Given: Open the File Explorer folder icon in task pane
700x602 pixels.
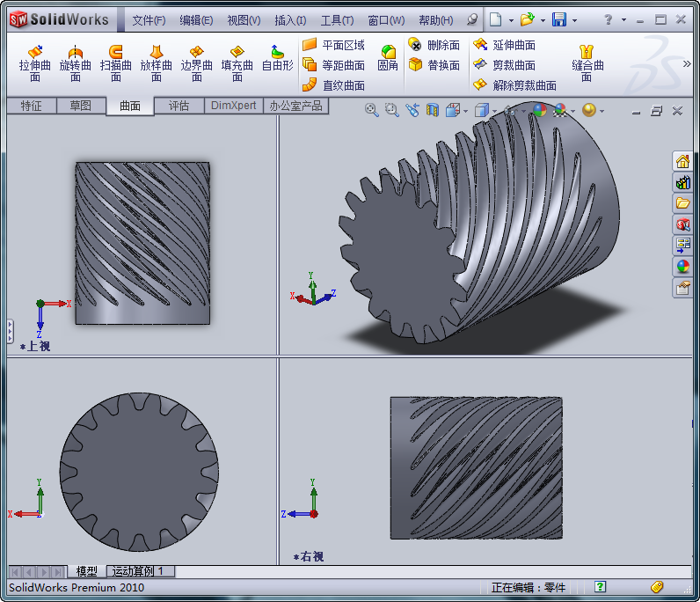Looking at the screenshot, I should pos(682,203).
